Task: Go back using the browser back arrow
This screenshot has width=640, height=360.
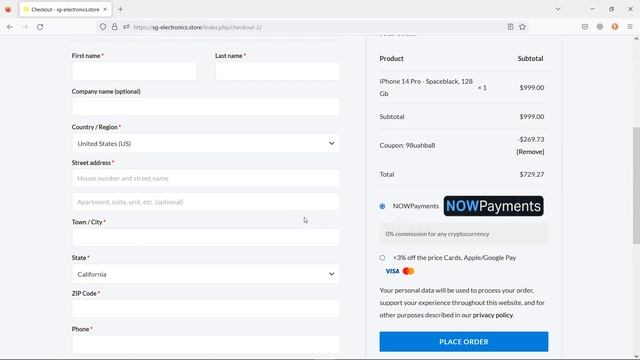Action: 10,27
